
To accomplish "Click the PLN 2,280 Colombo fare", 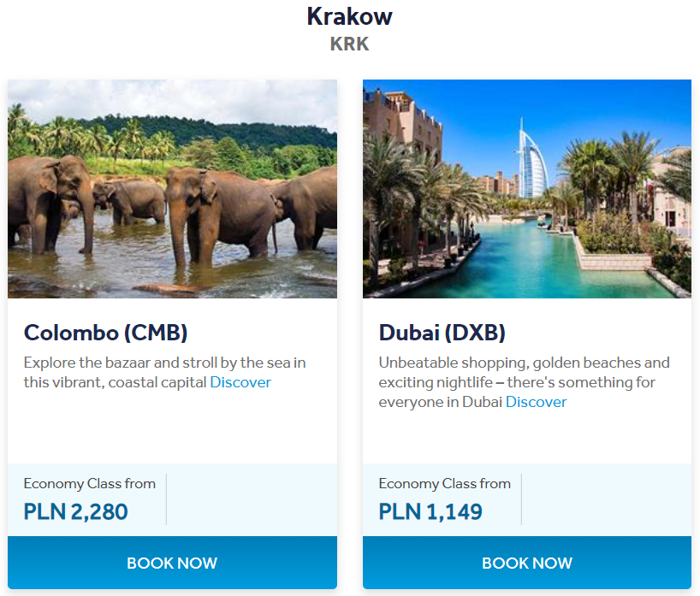I will pos(76,511).
